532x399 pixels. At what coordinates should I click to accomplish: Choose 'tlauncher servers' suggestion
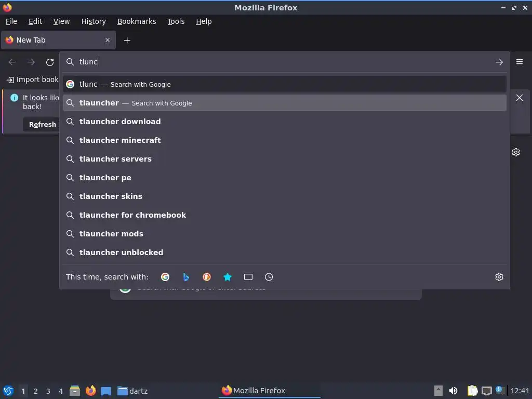coord(284,159)
